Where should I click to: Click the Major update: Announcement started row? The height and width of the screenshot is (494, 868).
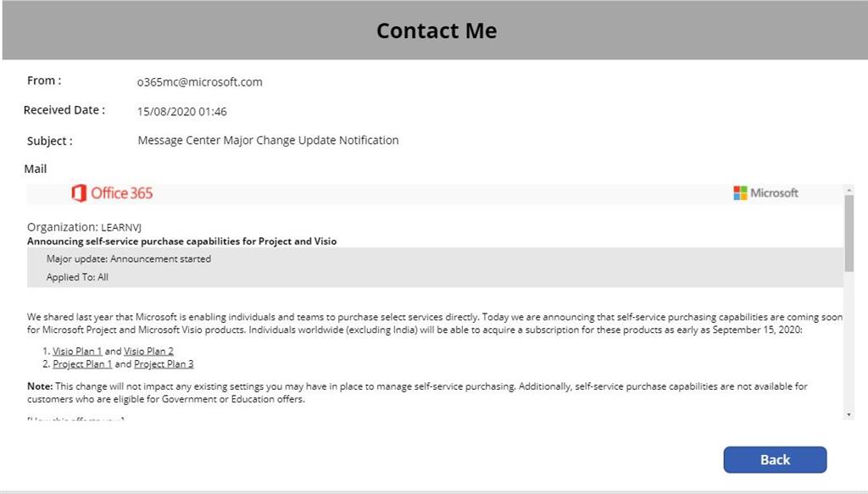coord(129,258)
